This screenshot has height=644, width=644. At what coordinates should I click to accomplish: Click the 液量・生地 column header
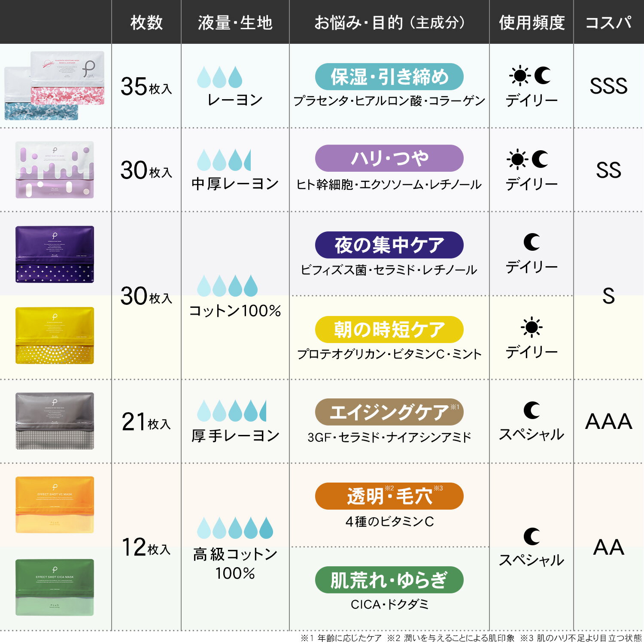[235, 22]
